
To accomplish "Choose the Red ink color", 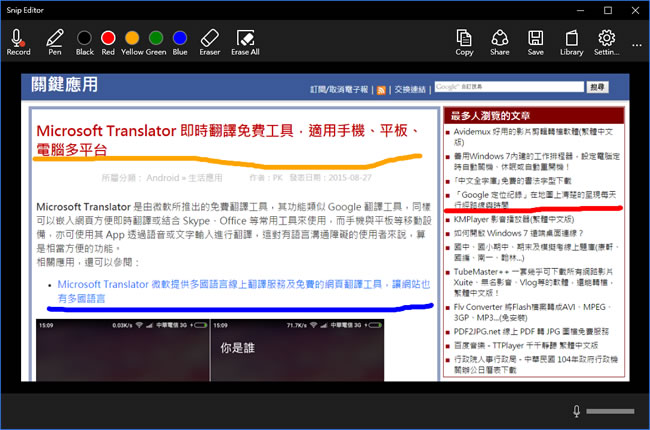I will click(108, 42).
